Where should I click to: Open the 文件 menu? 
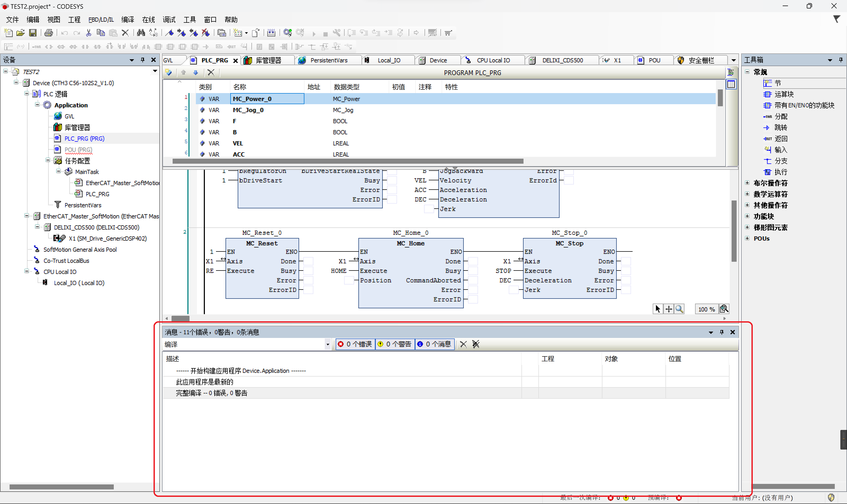pos(12,20)
